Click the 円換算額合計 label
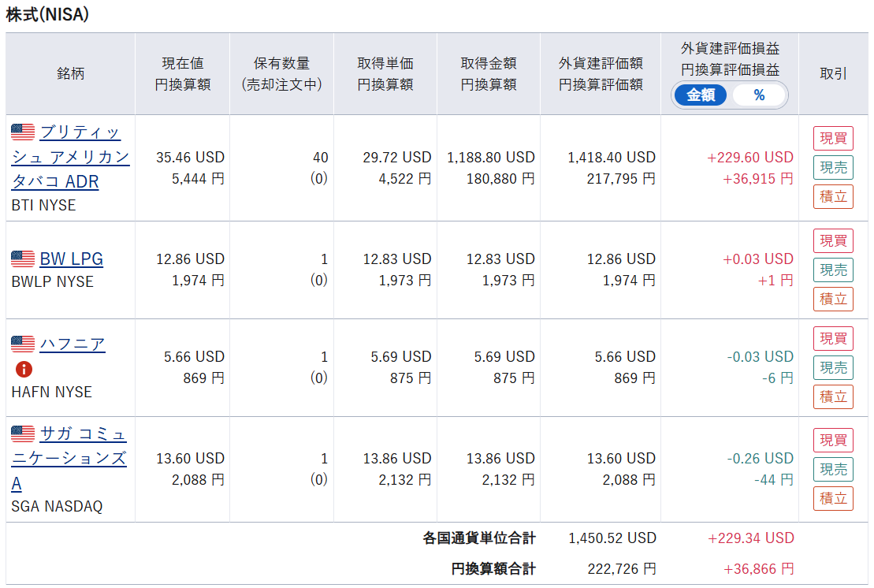Viewport: 874px width, 588px height. coord(493,568)
